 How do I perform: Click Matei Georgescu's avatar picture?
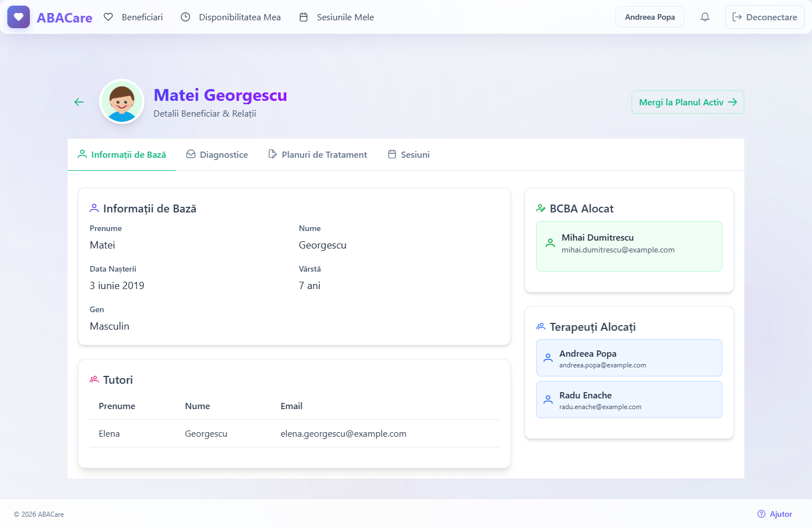[x=122, y=101]
